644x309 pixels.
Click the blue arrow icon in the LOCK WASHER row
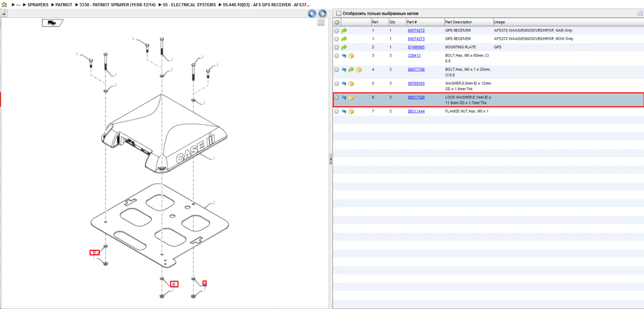coord(344,98)
